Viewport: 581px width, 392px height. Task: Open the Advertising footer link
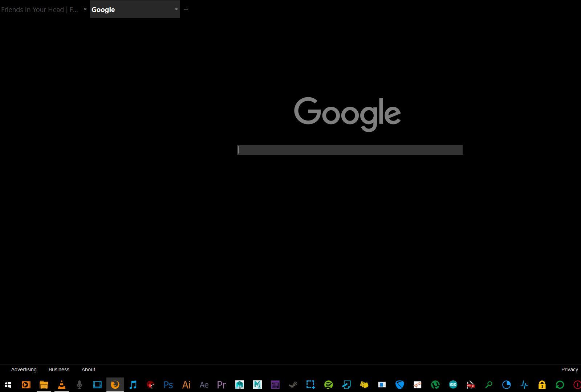24,369
